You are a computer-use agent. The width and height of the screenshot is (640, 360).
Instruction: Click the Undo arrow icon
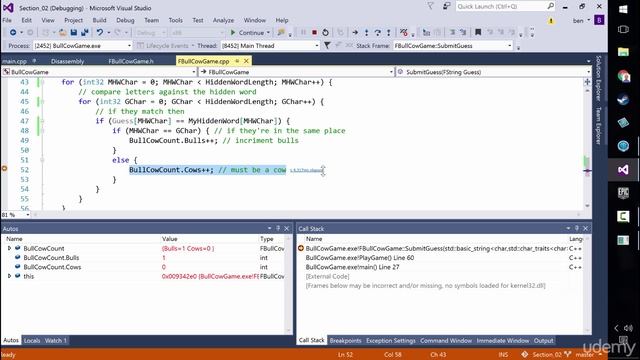point(100,32)
